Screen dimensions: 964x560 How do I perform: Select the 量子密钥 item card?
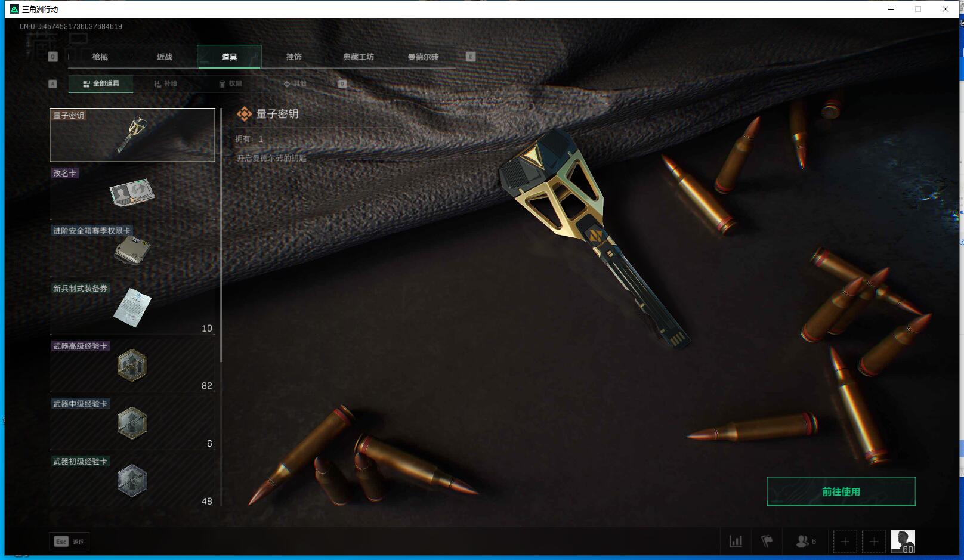(132, 135)
